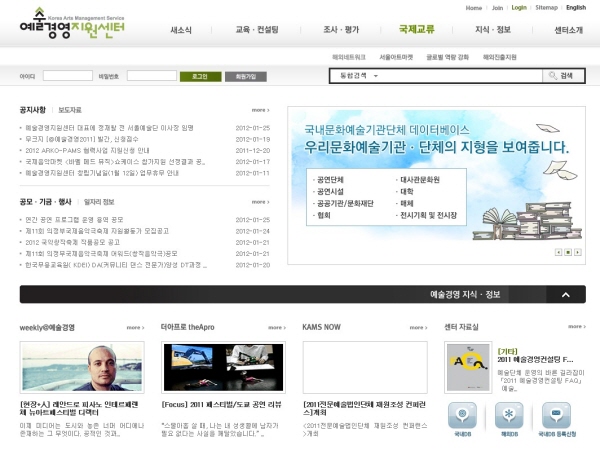Select the 공모·기금·행사 tab
Screen dimensions: 600x455
[x=45, y=202]
